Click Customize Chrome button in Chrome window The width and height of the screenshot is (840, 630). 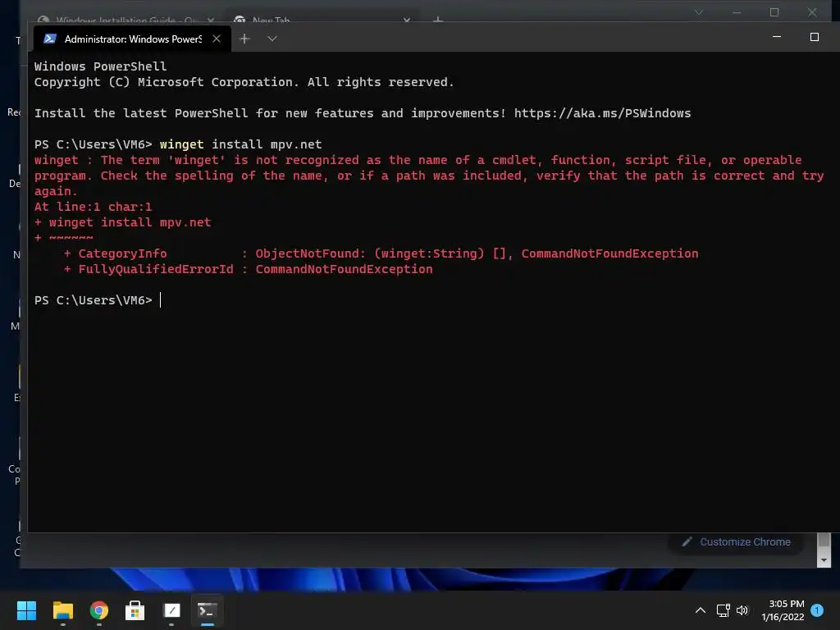click(737, 542)
